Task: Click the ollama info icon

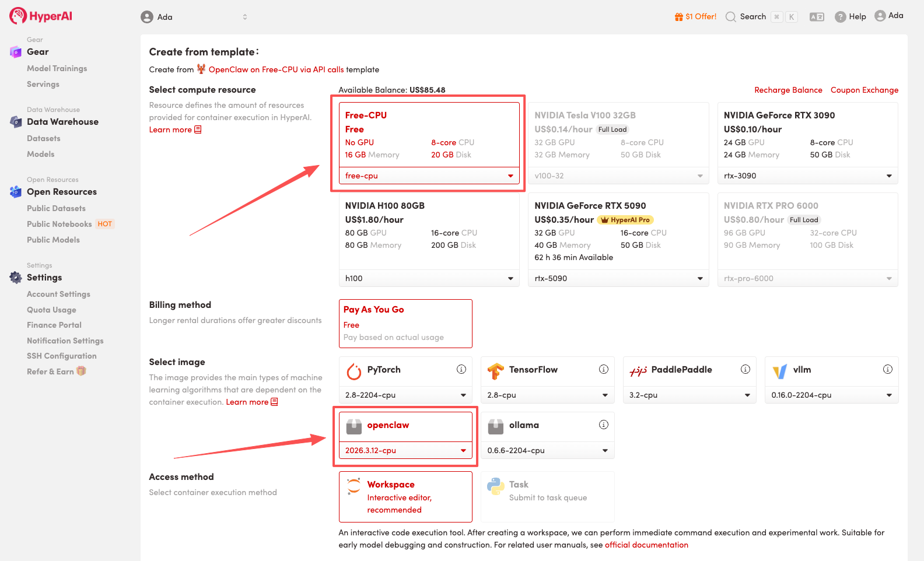Action: click(604, 425)
